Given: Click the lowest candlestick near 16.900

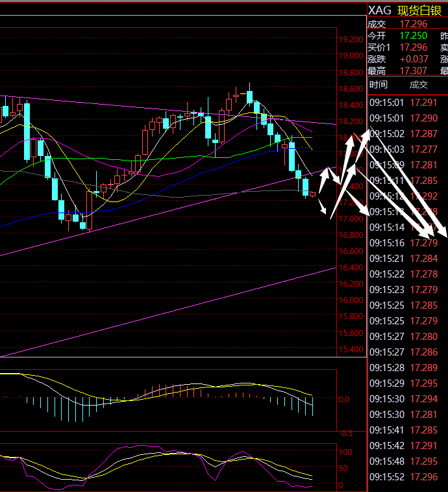Looking at the screenshot, I should tap(83, 225).
